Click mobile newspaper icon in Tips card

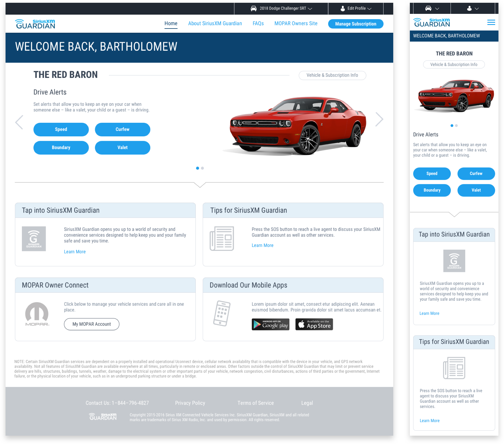[454, 368]
